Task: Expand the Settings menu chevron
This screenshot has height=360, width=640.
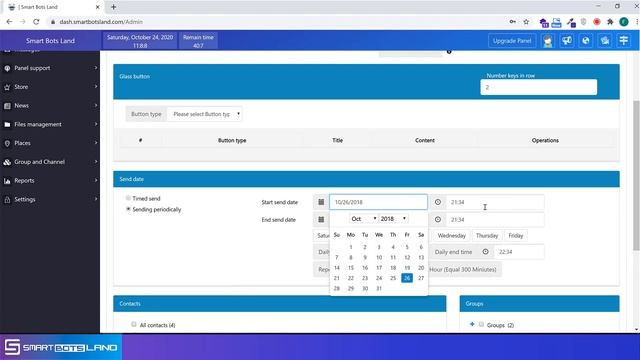Action: 96,199
